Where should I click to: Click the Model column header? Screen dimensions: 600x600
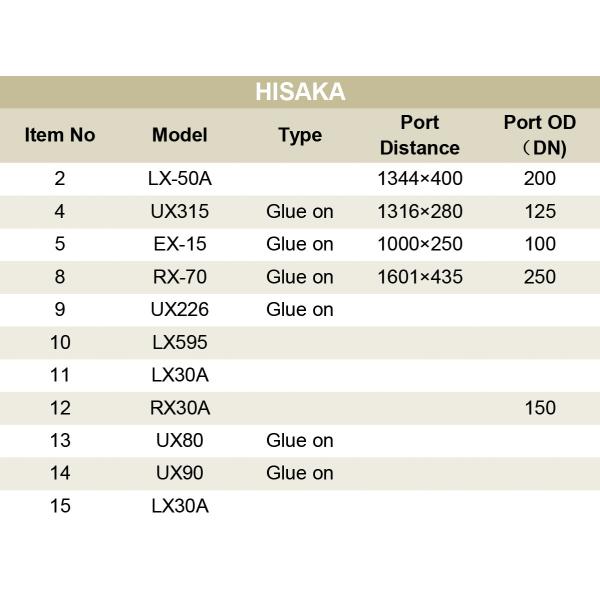180,135
